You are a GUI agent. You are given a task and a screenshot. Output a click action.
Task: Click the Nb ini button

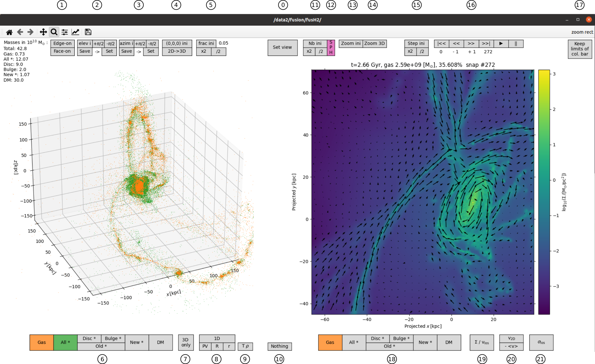[315, 44]
